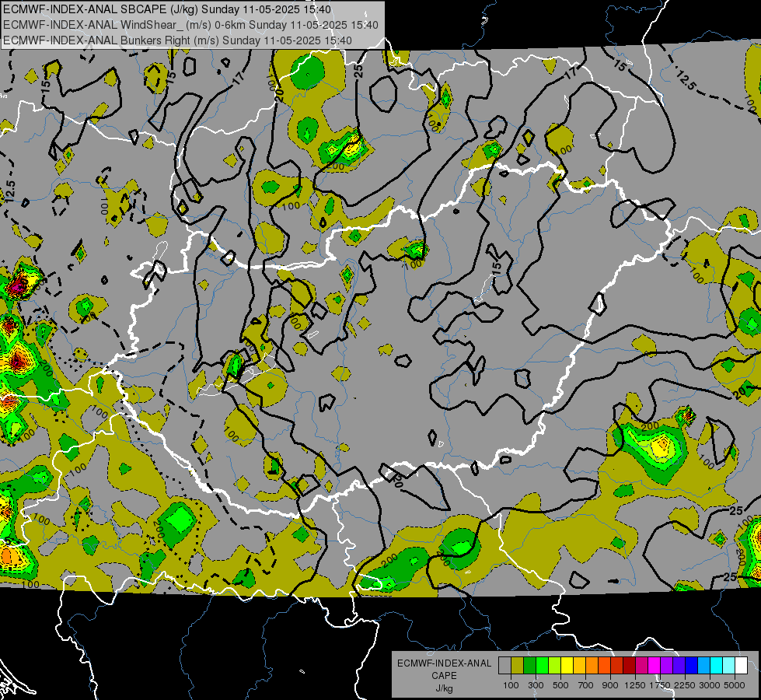
Task: Click the WindShear 0-6km title line
Action: point(190,25)
